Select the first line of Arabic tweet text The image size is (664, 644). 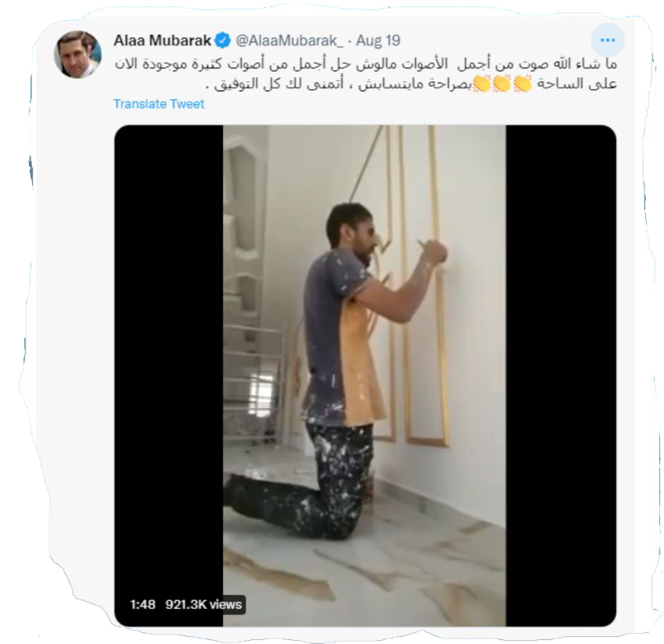tap(366, 64)
